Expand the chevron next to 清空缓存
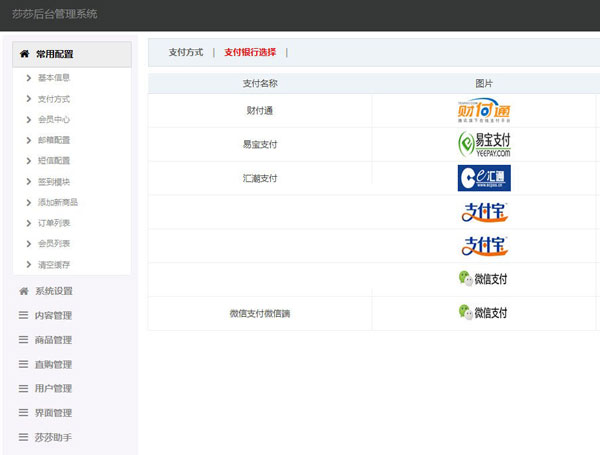This screenshot has height=455, width=600. (29, 264)
